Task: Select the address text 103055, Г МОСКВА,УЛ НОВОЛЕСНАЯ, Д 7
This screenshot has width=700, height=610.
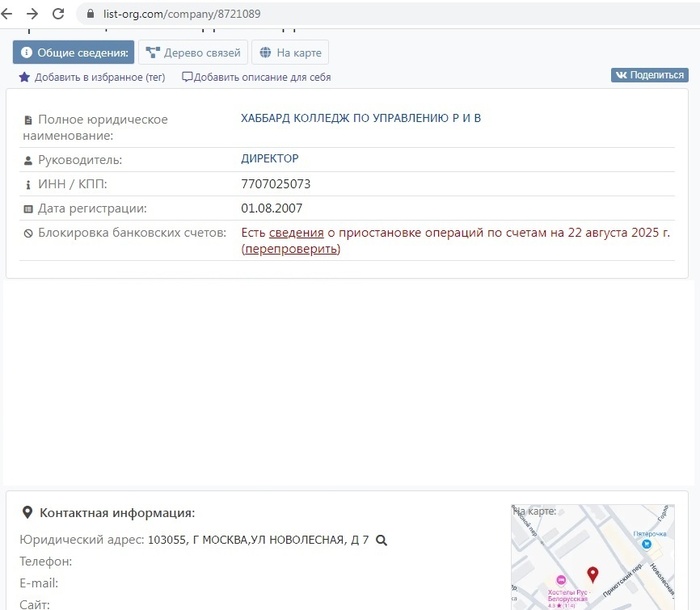Action: point(258,540)
